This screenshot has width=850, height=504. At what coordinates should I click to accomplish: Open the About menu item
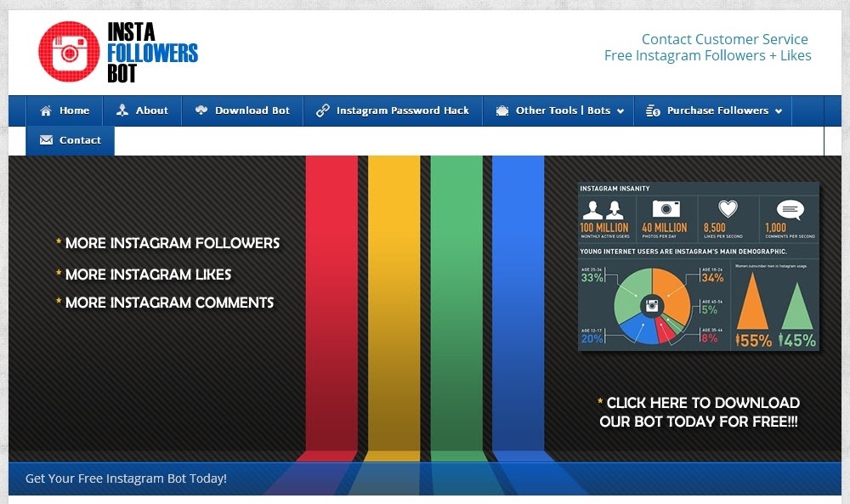pos(152,110)
